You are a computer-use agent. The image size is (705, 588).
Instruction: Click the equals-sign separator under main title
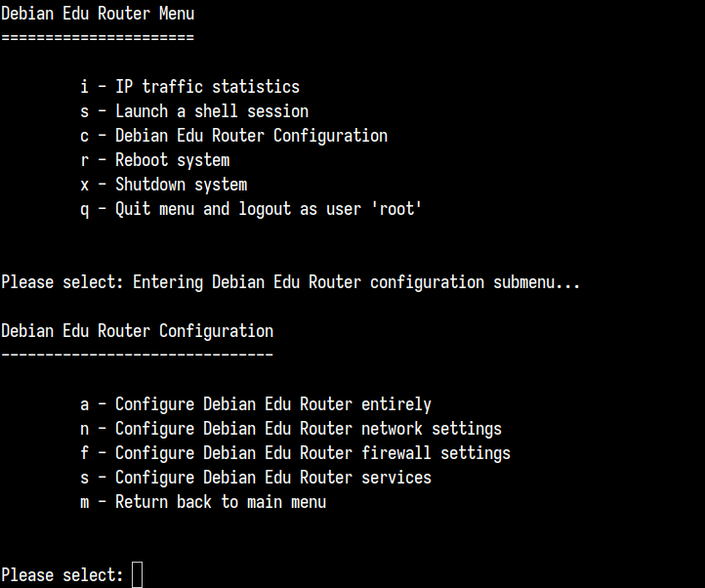98,37
